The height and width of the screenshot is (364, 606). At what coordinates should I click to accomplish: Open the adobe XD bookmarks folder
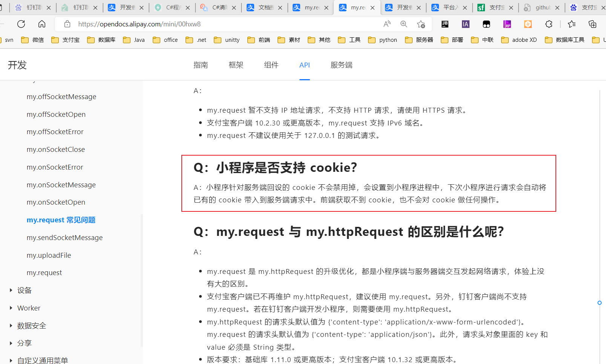(x=519, y=40)
